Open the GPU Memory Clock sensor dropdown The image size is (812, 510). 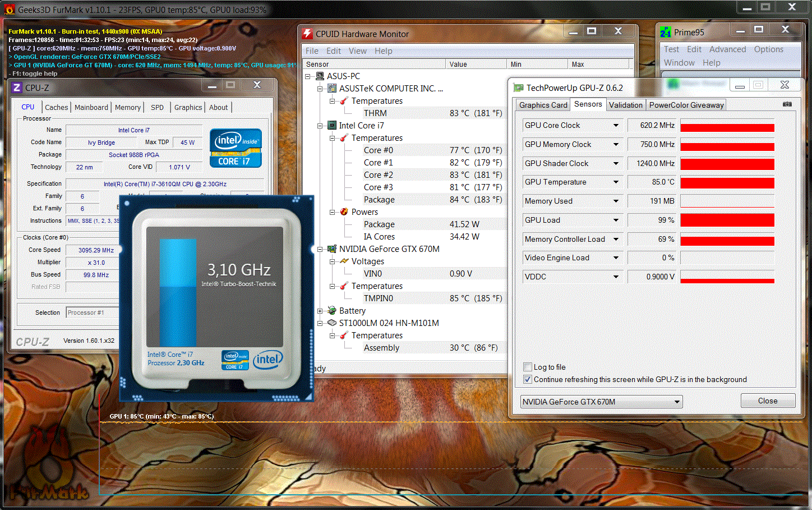616,144
